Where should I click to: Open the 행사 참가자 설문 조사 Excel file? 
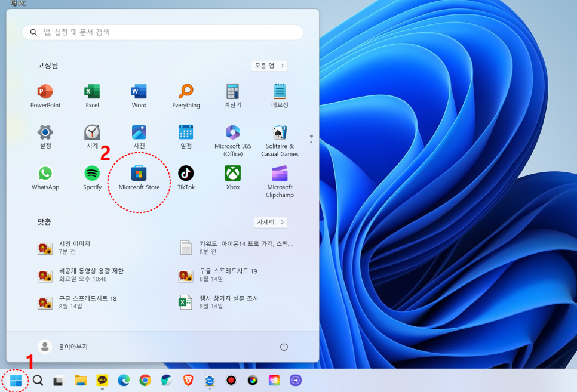click(x=219, y=303)
